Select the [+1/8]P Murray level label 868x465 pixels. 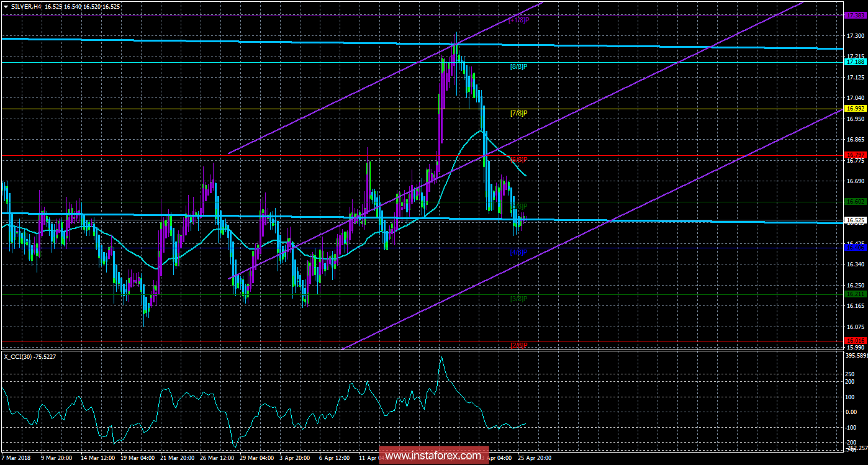[x=519, y=20]
